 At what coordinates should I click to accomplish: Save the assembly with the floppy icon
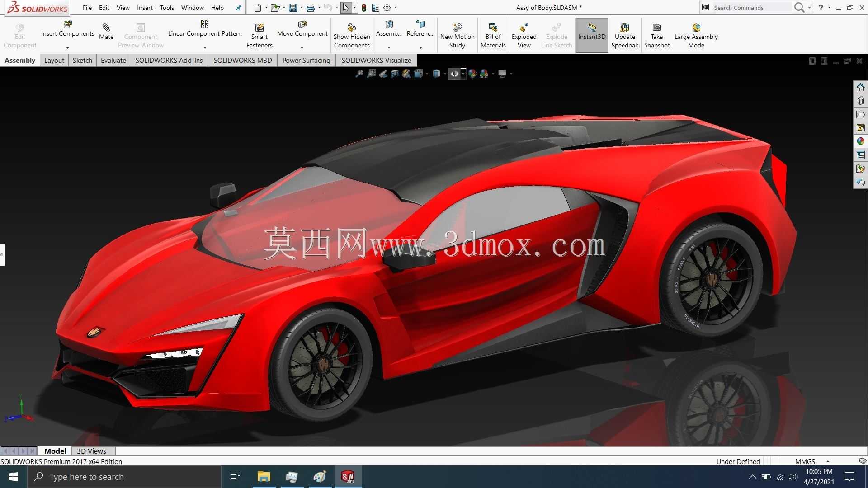click(293, 8)
